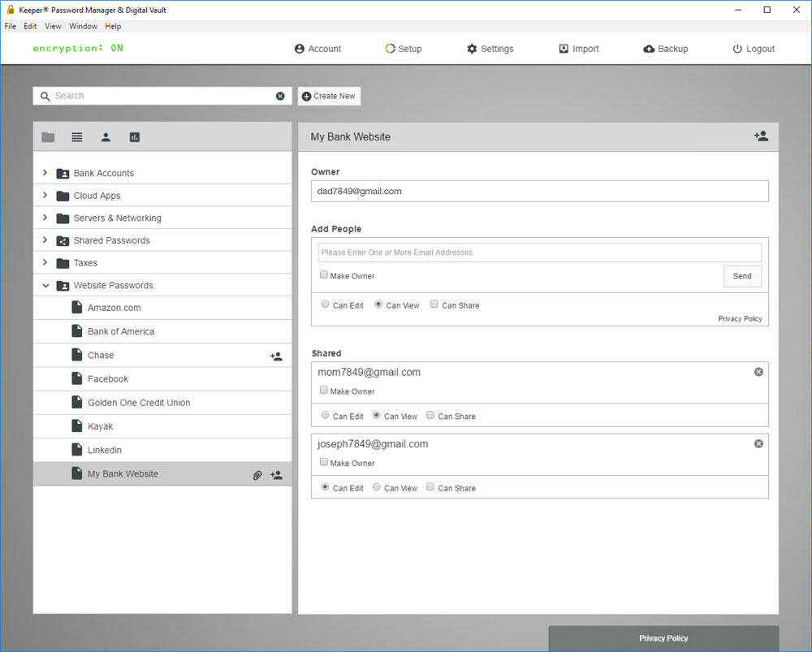
Task: Click the paperclip attachment icon on My Bank Website
Action: [257, 475]
